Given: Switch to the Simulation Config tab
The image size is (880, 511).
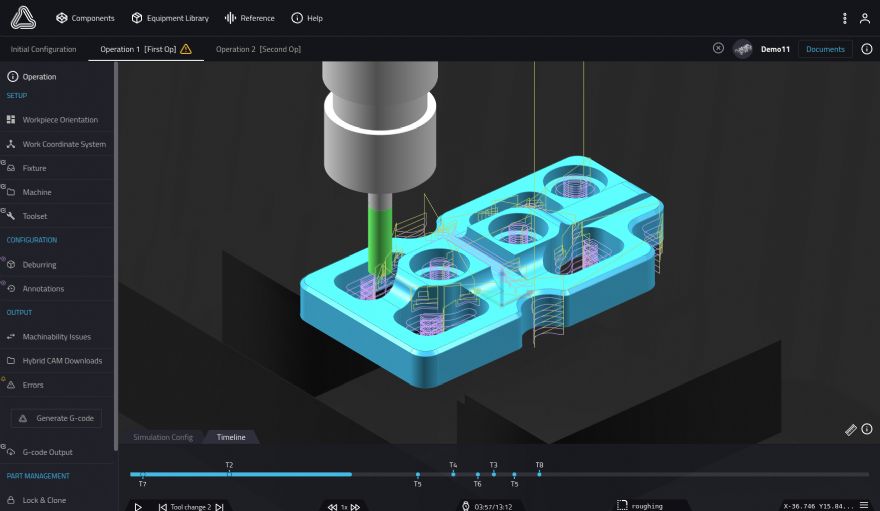Looking at the screenshot, I should (x=163, y=437).
